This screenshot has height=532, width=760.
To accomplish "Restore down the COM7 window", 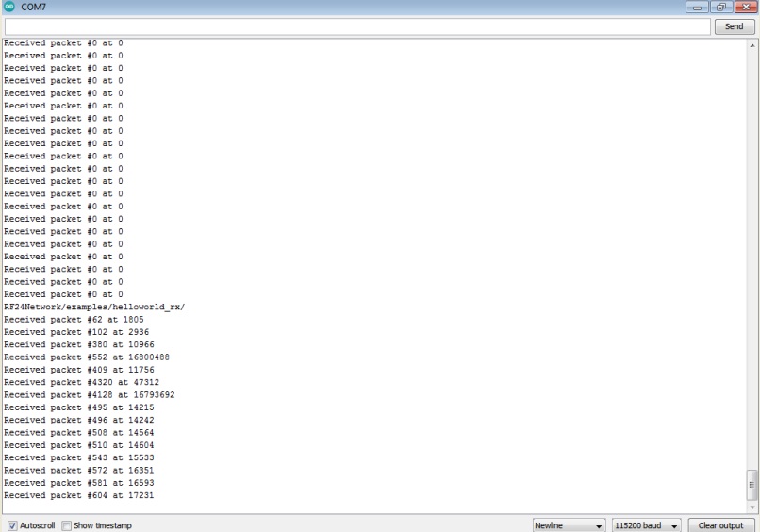I will 721,7.
